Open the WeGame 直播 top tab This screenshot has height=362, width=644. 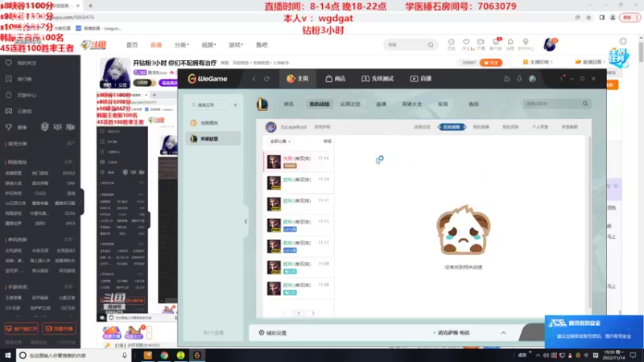pos(420,79)
